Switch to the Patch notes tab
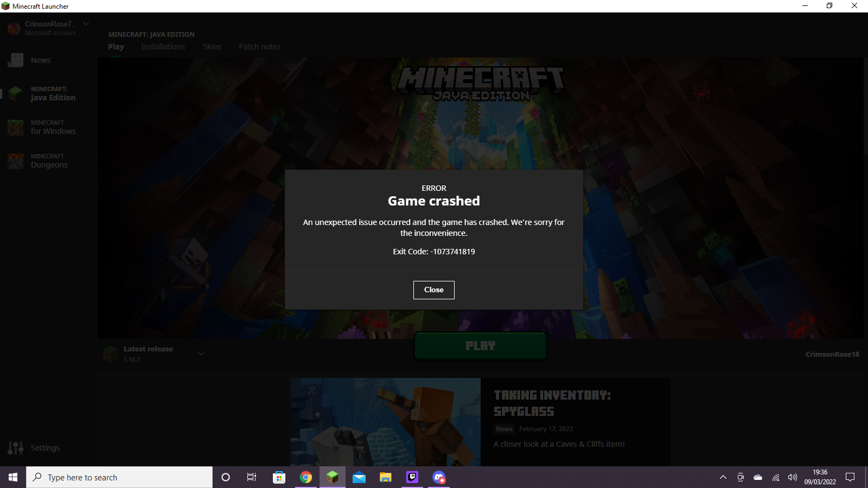The image size is (868, 488). pos(260,47)
